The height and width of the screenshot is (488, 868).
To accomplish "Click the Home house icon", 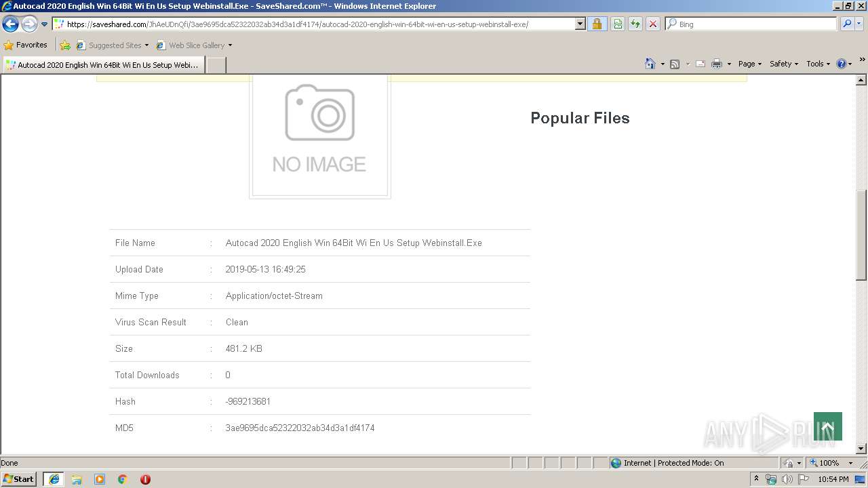I will coord(650,64).
